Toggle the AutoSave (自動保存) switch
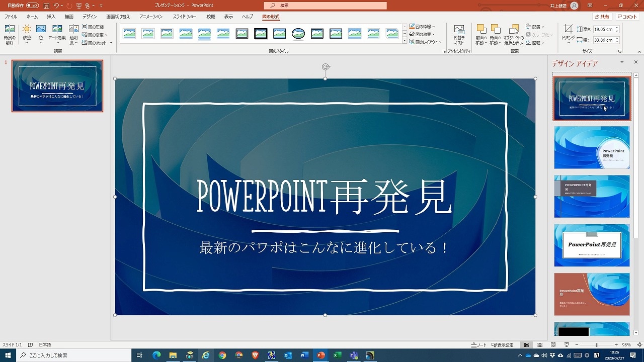 [32, 6]
